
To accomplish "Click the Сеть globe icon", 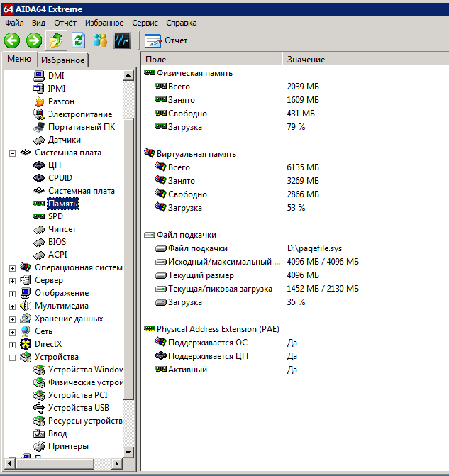I will pos(26,331).
